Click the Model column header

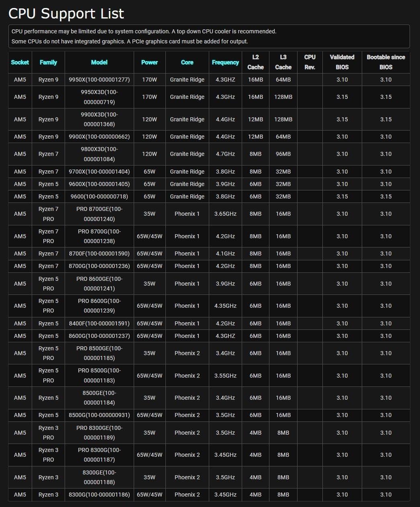click(99, 62)
